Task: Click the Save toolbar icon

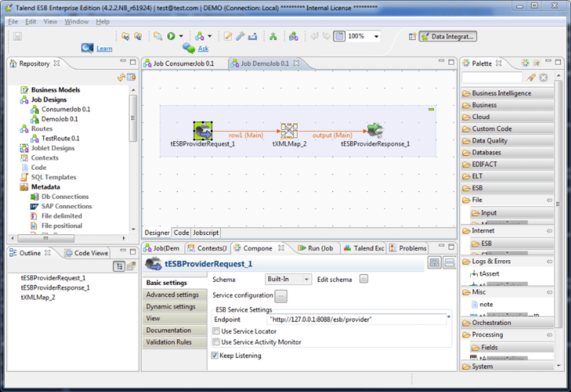Action: 18,37
